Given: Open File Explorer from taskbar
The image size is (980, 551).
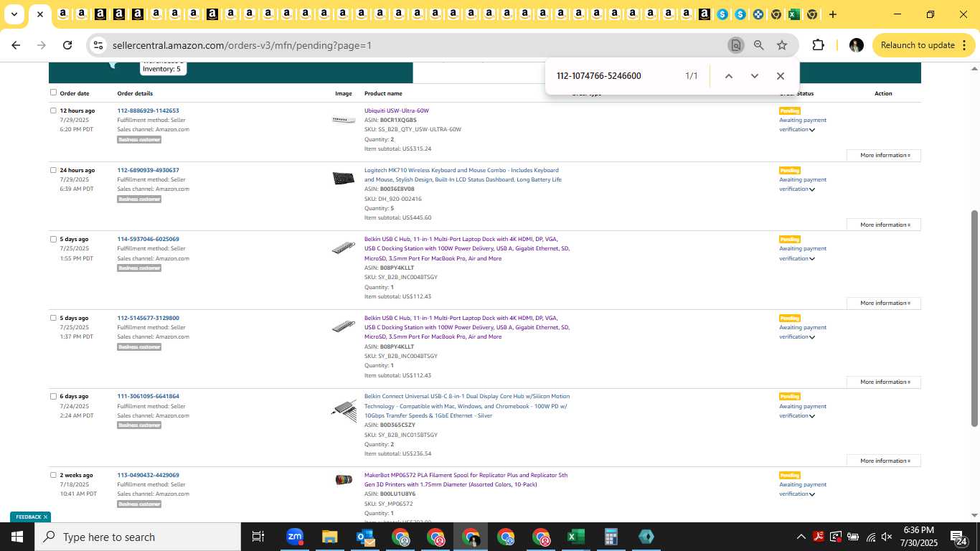Looking at the screenshot, I should coord(329,537).
